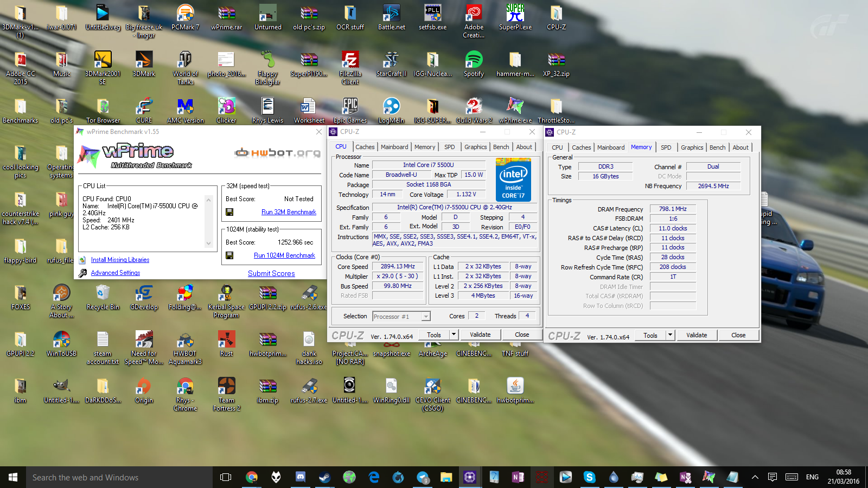Open the Task View taskbar button
This screenshot has height=488, width=868.
[226, 477]
